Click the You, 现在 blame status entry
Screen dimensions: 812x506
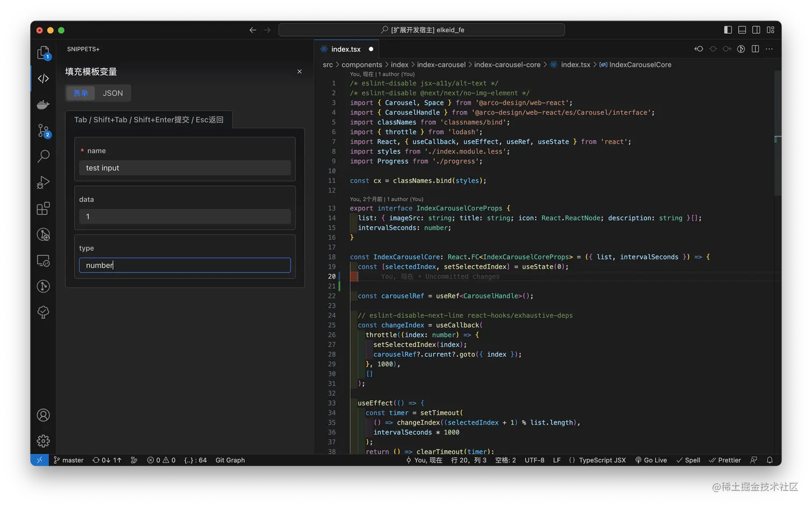coord(424,460)
